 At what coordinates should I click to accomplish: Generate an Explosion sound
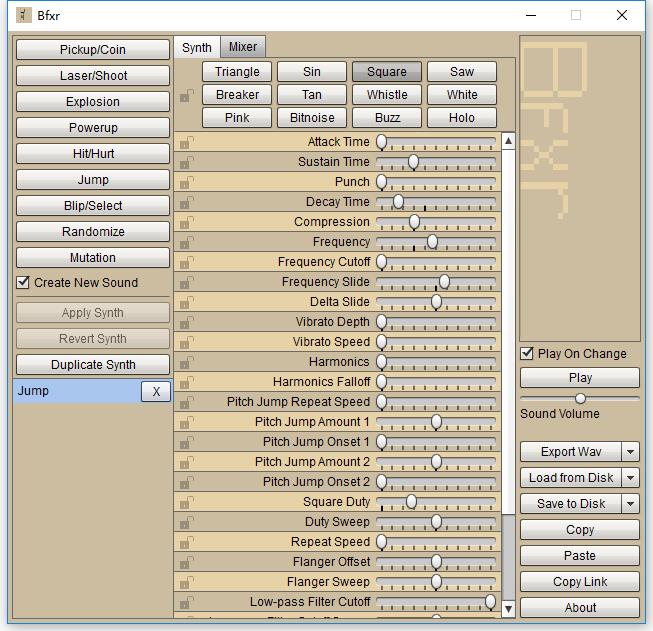coord(93,102)
